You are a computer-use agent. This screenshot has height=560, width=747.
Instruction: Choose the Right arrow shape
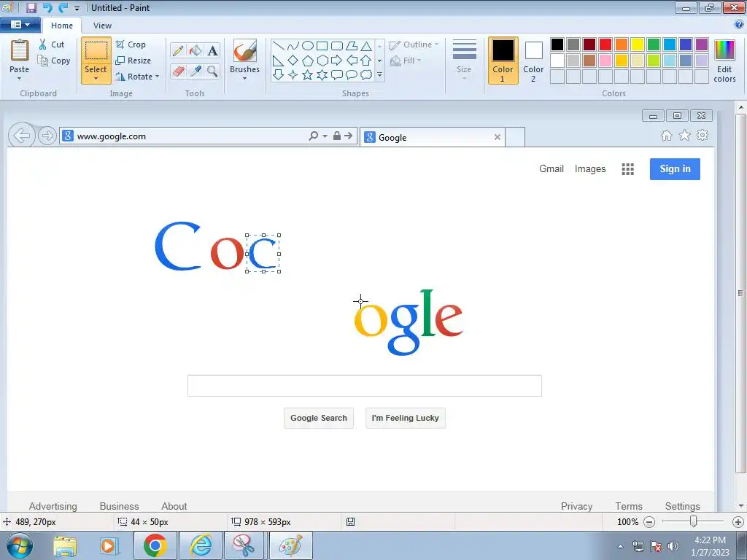click(337, 61)
